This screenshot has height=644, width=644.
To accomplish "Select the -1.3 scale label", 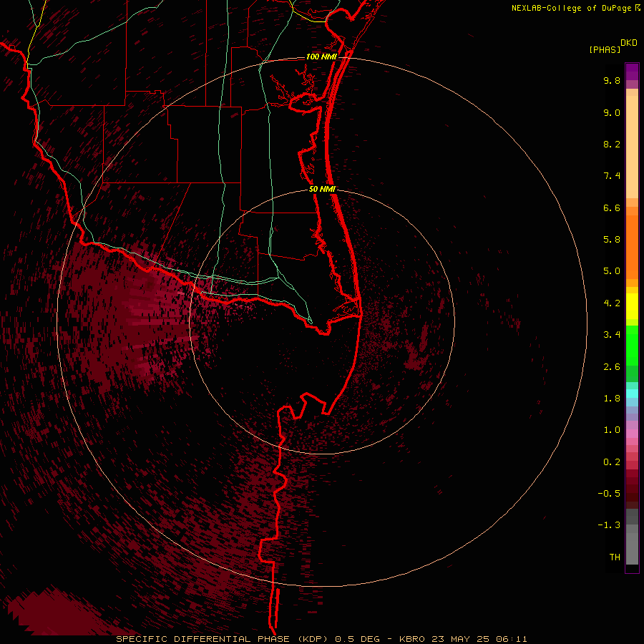I will pos(609,525).
